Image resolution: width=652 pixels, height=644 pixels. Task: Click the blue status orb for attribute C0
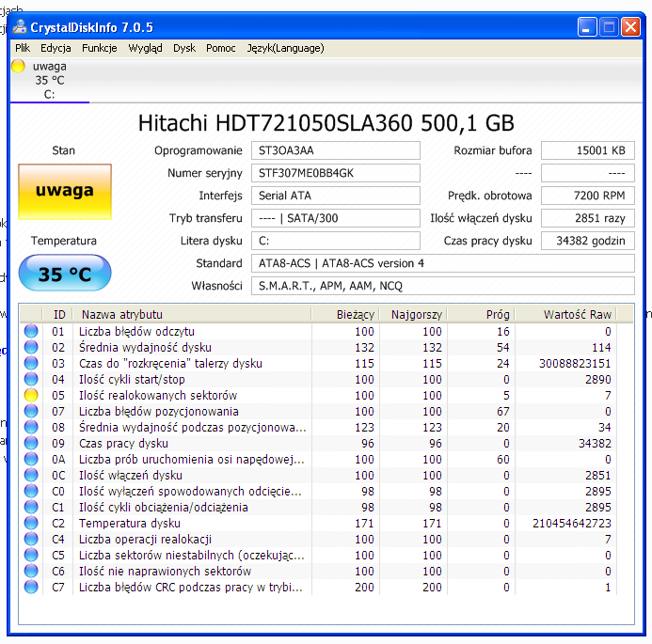click(31, 491)
